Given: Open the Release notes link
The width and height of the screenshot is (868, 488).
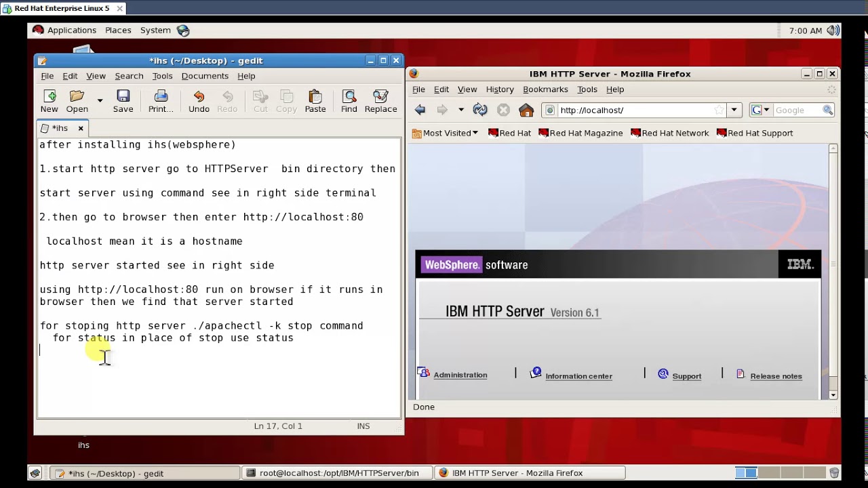Looking at the screenshot, I should pyautogui.click(x=776, y=376).
